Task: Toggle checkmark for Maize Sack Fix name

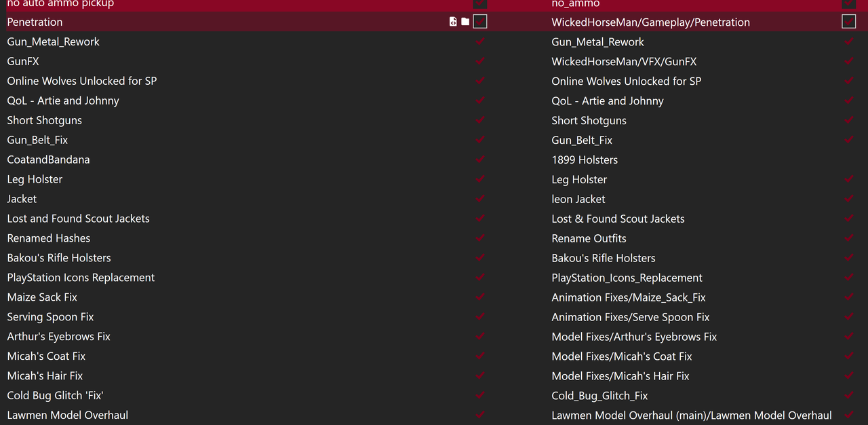Action: click(x=480, y=297)
